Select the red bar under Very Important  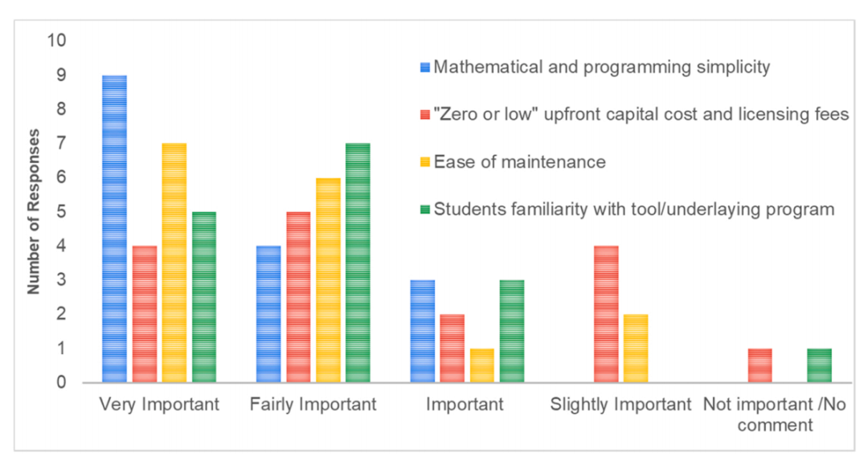[145, 314]
